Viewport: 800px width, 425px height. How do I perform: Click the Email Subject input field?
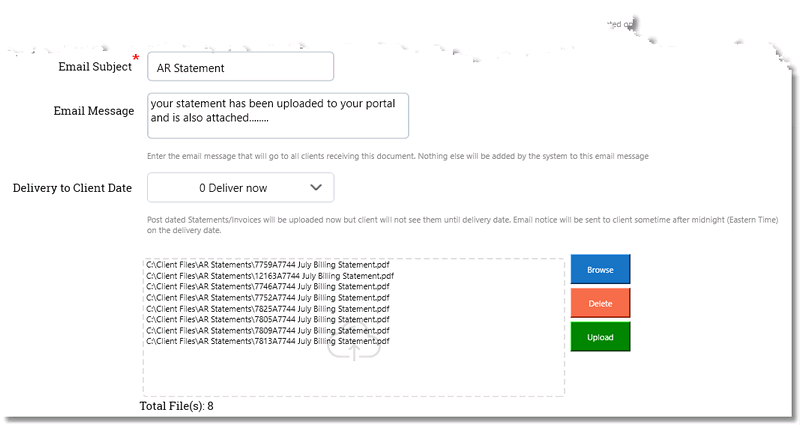(x=240, y=66)
